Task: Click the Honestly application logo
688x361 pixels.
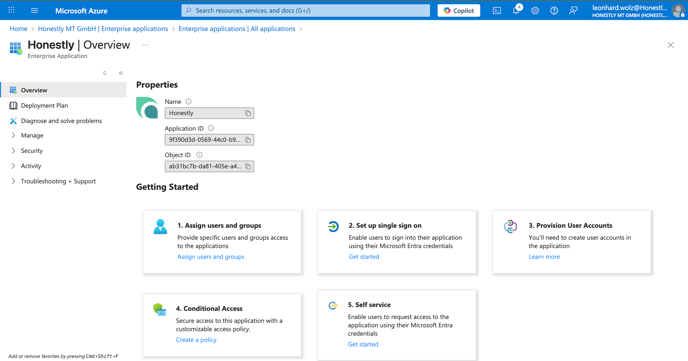Action: (x=147, y=108)
